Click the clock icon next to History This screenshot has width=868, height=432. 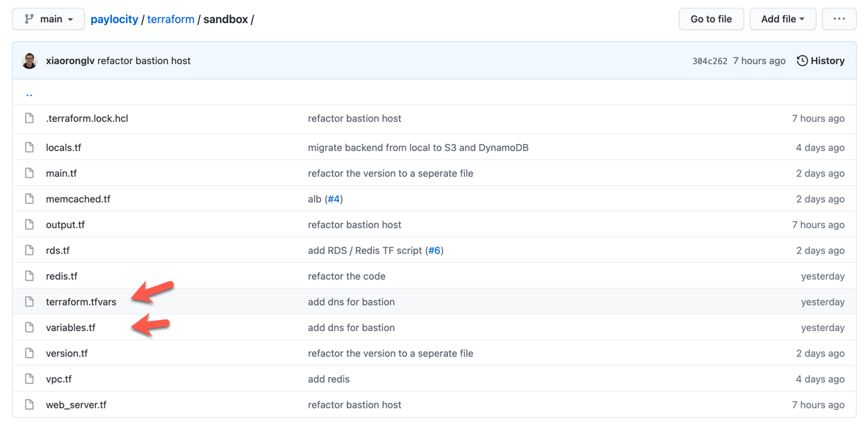tap(803, 61)
